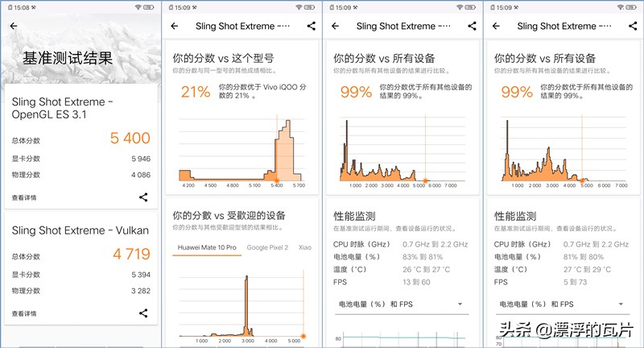Tap back arrow on screen with FPS 5 到 73
This screenshot has height=348, width=644.
point(496,26)
